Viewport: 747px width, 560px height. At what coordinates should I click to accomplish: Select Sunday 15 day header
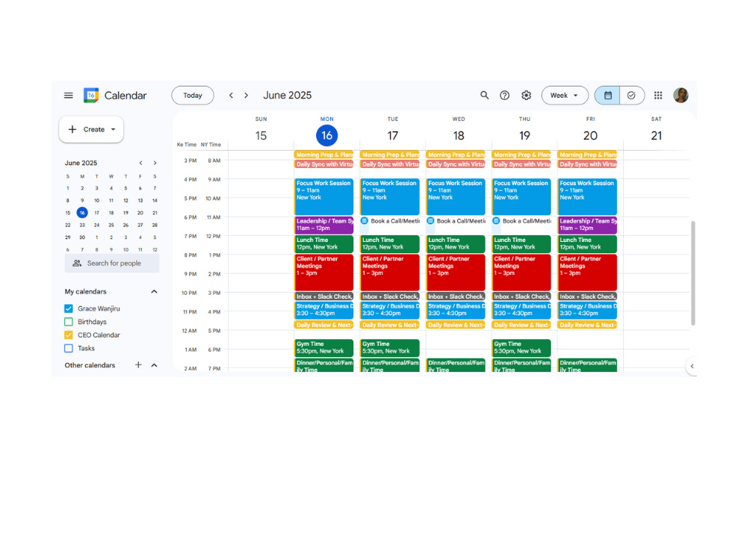pos(261,135)
